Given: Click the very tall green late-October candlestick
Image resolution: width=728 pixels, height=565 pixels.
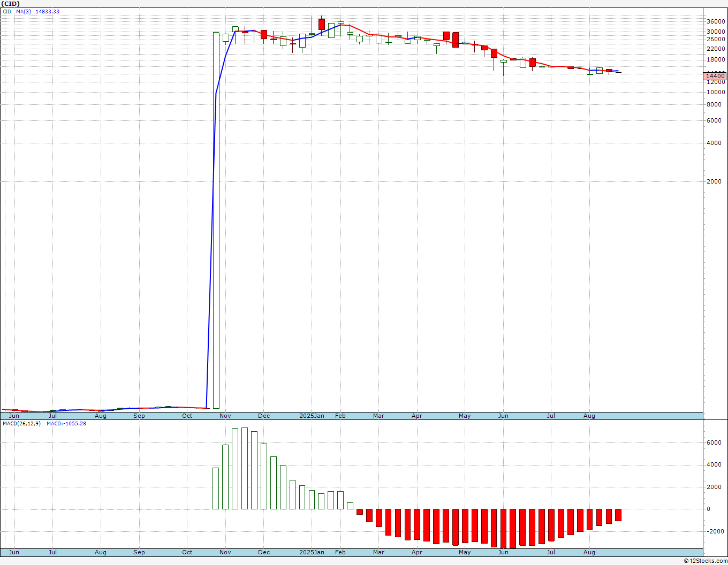Looking at the screenshot, I should pos(216,220).
